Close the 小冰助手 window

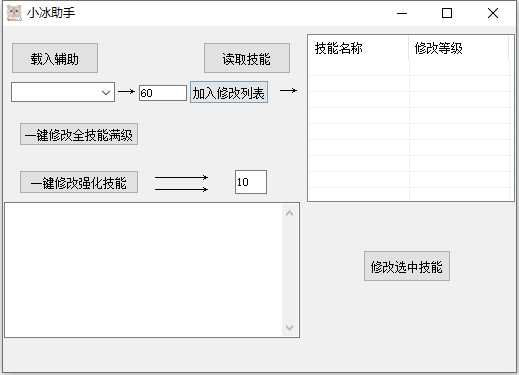tap(493, 13)
